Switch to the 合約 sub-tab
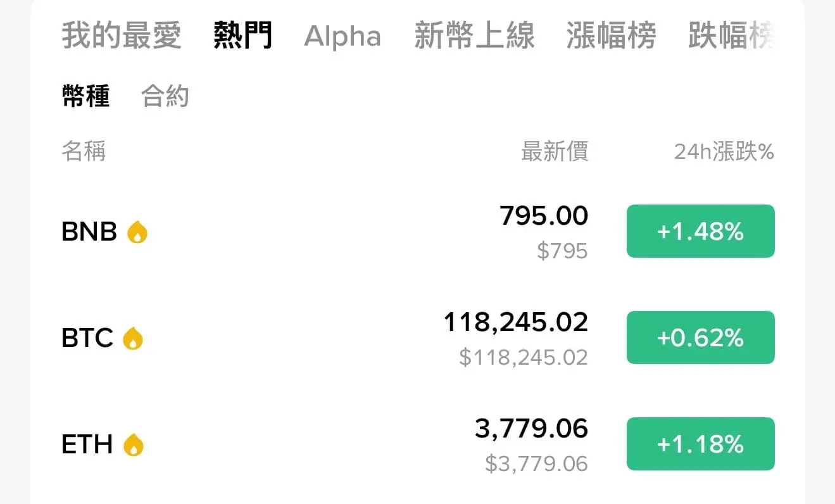The width and height of the screenshot is (835, 504). point(165,96)
